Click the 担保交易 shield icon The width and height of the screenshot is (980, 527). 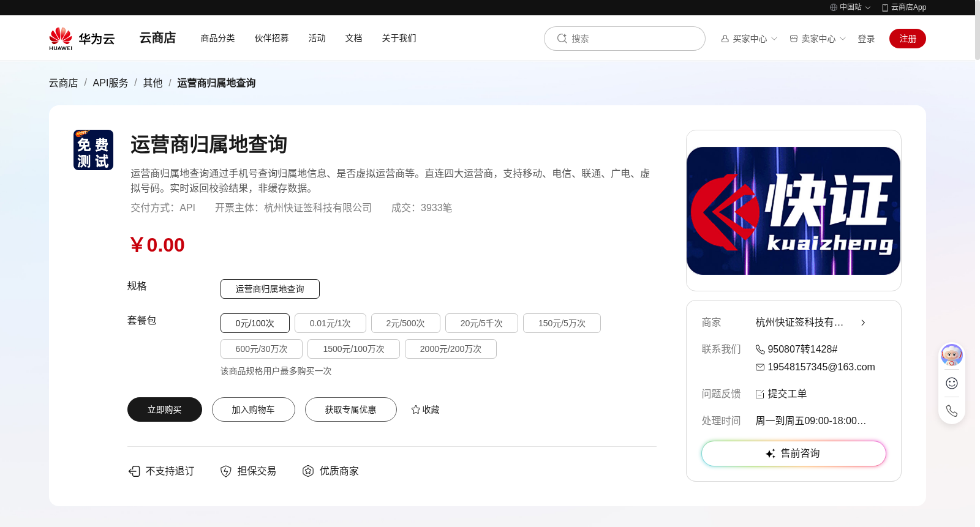[x=226, y=471]
